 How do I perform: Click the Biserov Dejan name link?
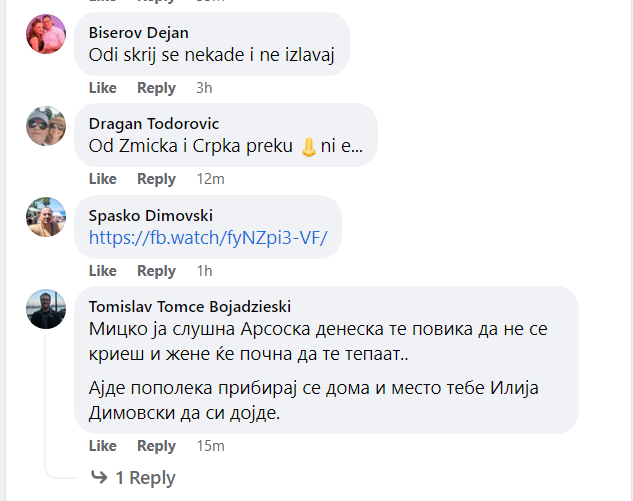(x=138, y=32)
